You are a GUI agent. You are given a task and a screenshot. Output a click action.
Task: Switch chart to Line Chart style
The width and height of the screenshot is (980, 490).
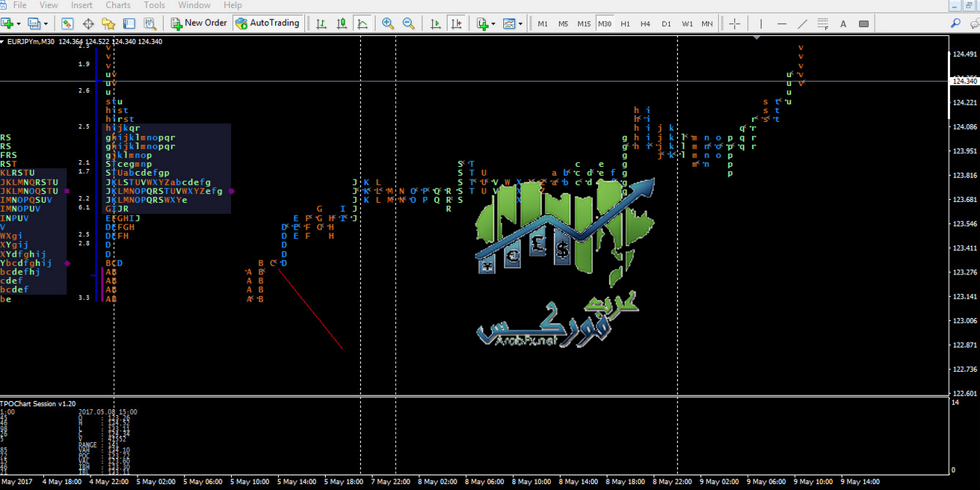362,23
